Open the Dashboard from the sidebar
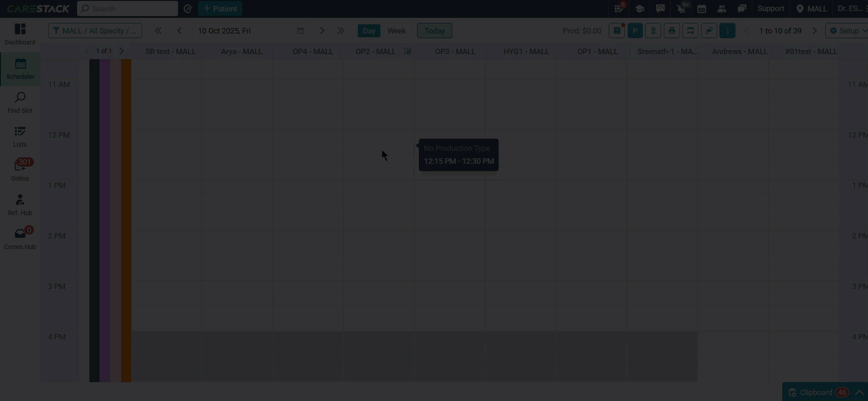The image size is (868, 401). click(20, 35)
